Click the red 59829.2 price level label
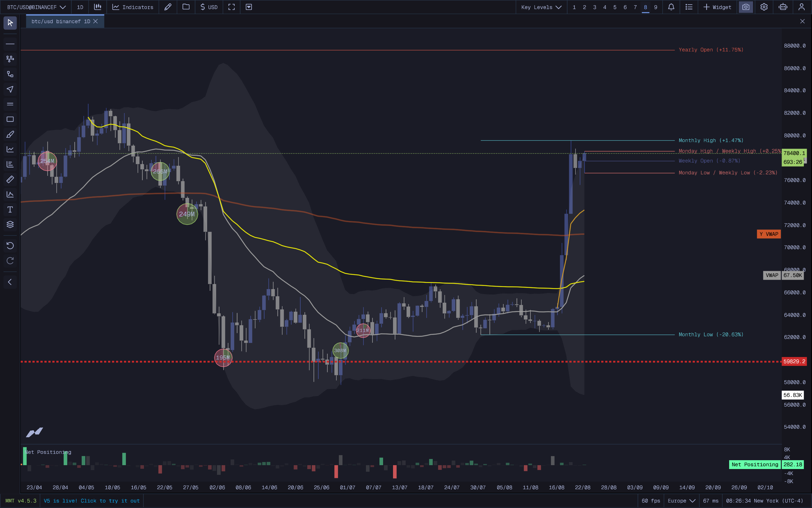 [x=794, y=362]
